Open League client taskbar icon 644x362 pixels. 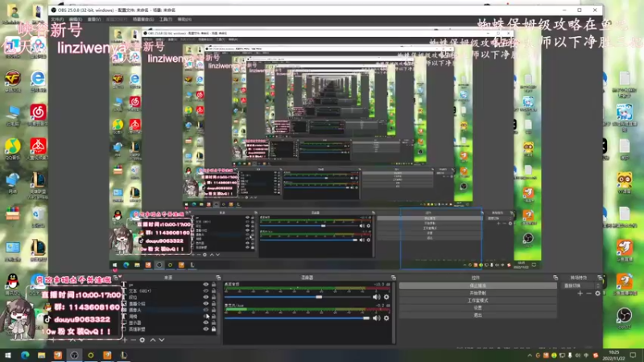click(x=124, y=355)
